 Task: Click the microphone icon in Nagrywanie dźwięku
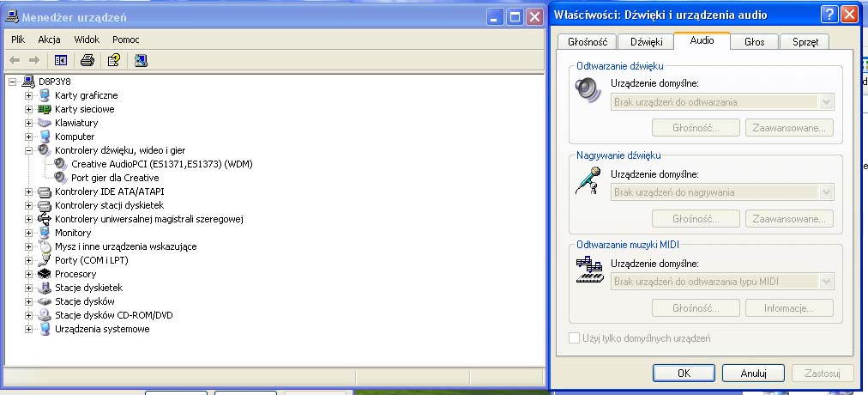[588, 181]
